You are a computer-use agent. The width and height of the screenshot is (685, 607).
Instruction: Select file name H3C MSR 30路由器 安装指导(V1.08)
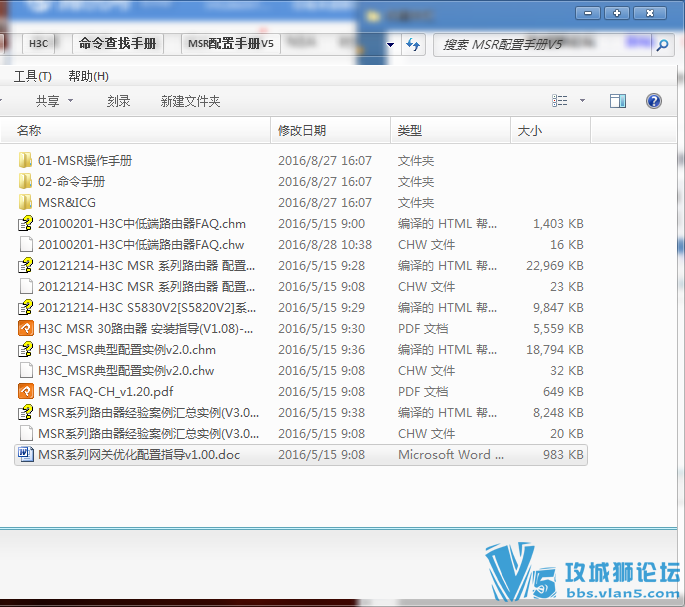coord(145,328)
